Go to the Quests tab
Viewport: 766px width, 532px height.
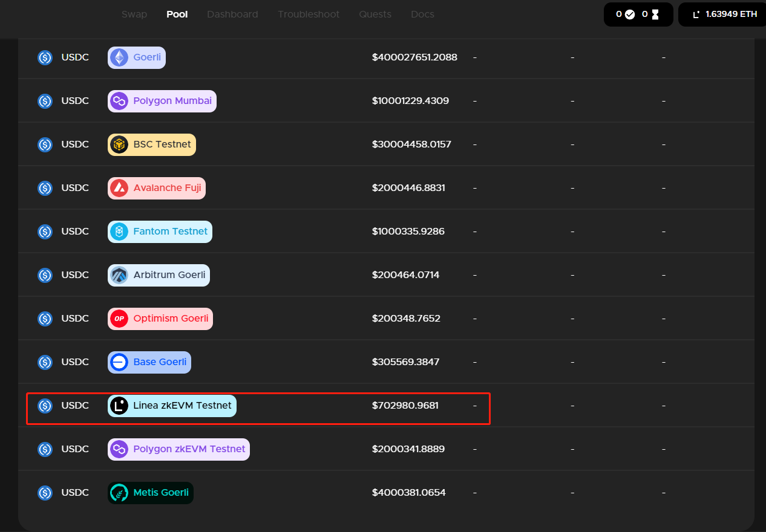(375, 14)
